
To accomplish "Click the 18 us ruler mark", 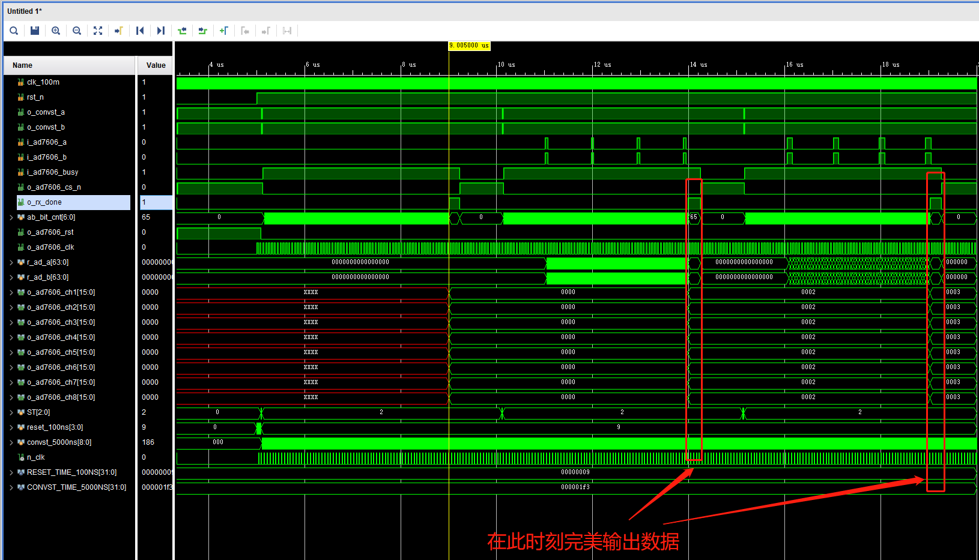I will [x=891, y=65].
